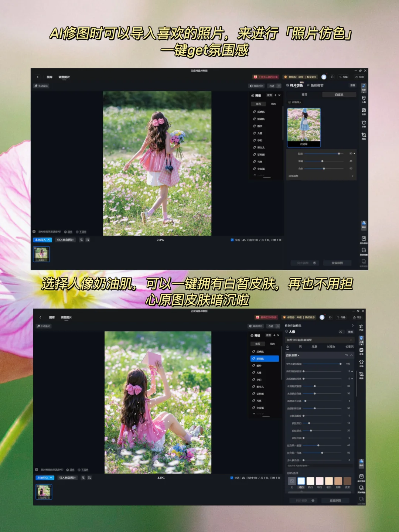
Task: Click the refresh sync icon in top window header
Action: [x=332, y=77]
